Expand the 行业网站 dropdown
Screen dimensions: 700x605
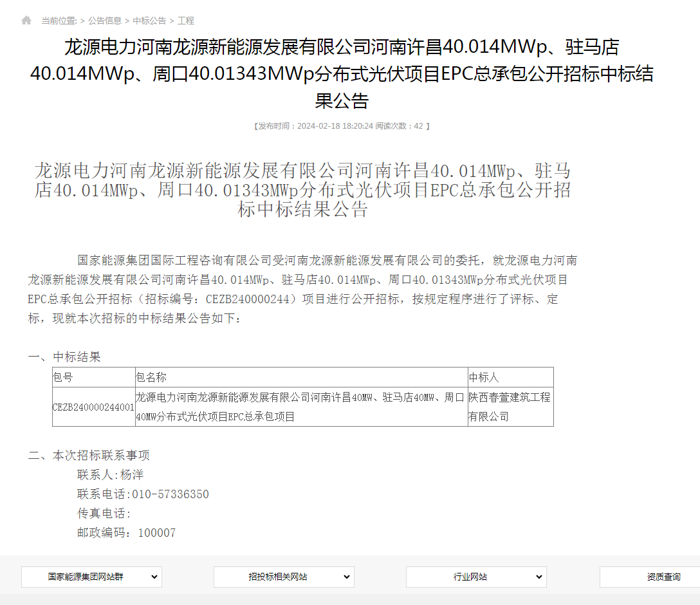(x=476, y=577)
